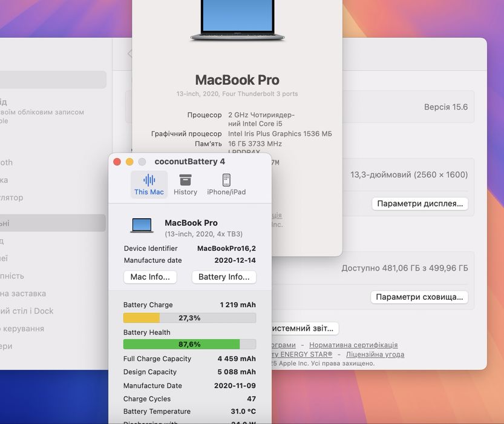Open the iPhone/iPad tab
504x424 pixels.
tap(226, 185)
